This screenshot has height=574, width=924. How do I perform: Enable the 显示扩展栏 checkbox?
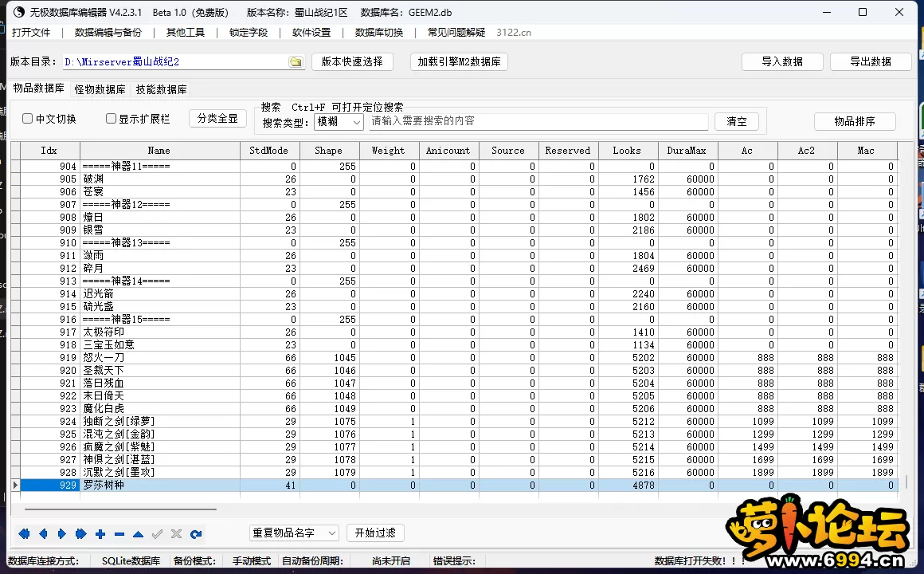point(111,119)
